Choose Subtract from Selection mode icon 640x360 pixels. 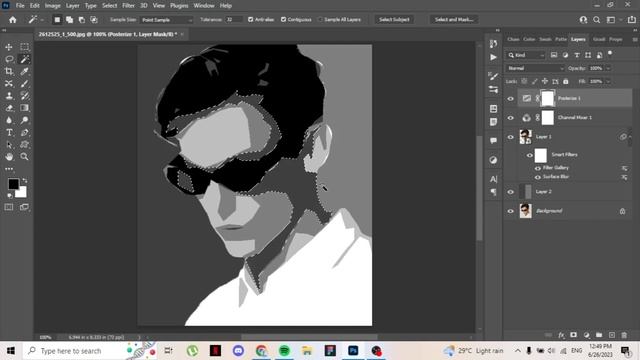(82, 20)
